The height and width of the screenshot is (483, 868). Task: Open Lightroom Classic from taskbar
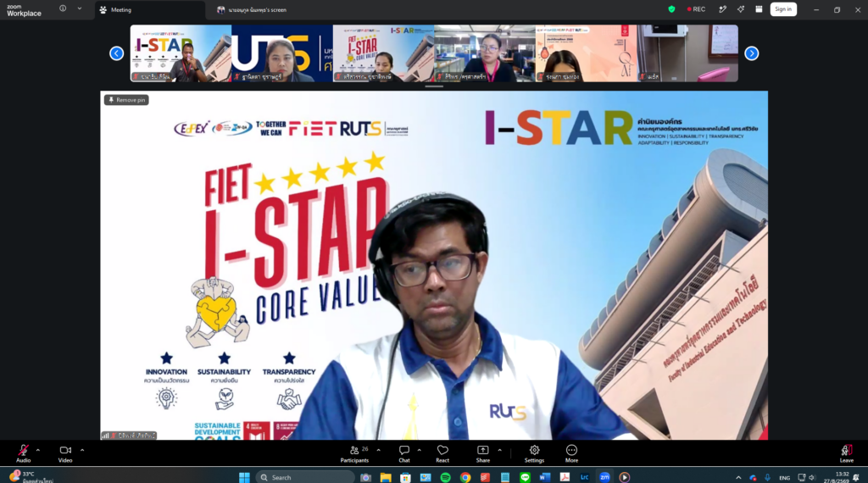pos(585,477)
